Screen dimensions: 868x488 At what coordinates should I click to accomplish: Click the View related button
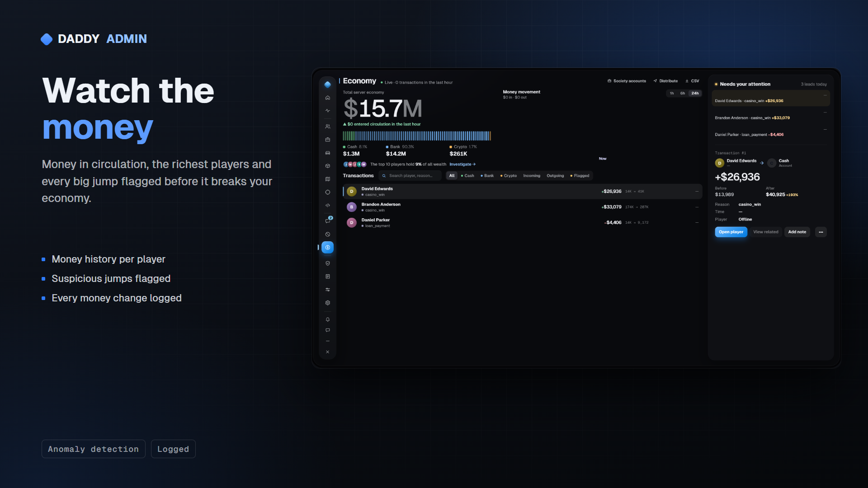766,232
